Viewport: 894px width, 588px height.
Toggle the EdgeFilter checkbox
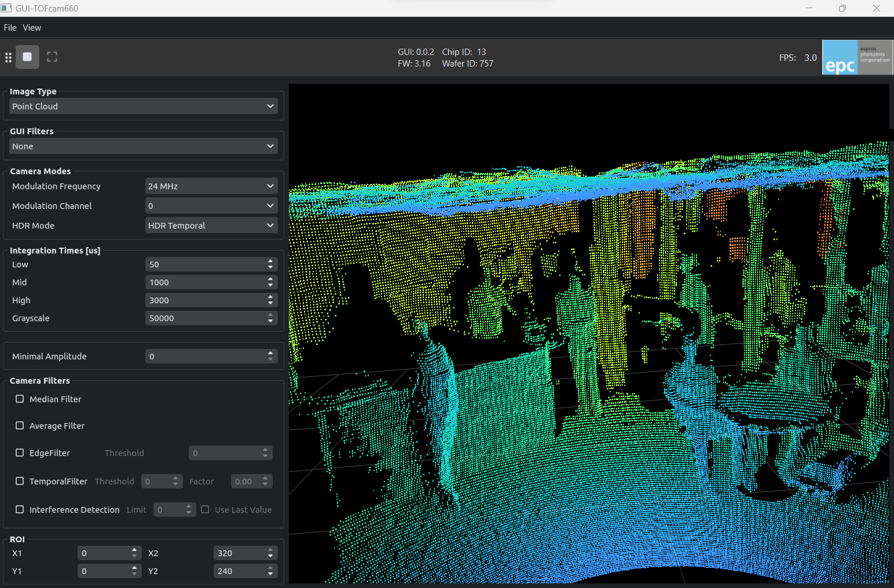[20, 453]
